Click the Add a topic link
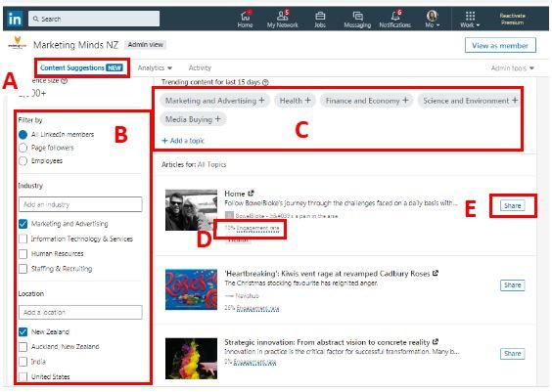This screenshot has width=552, height=392. click(x=183, y=141)
